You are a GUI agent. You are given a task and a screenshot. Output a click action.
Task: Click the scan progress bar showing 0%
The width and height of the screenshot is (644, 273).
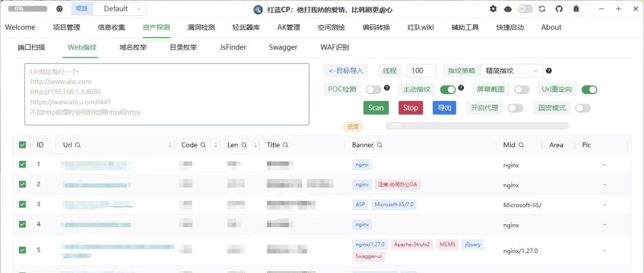[477, 126]
